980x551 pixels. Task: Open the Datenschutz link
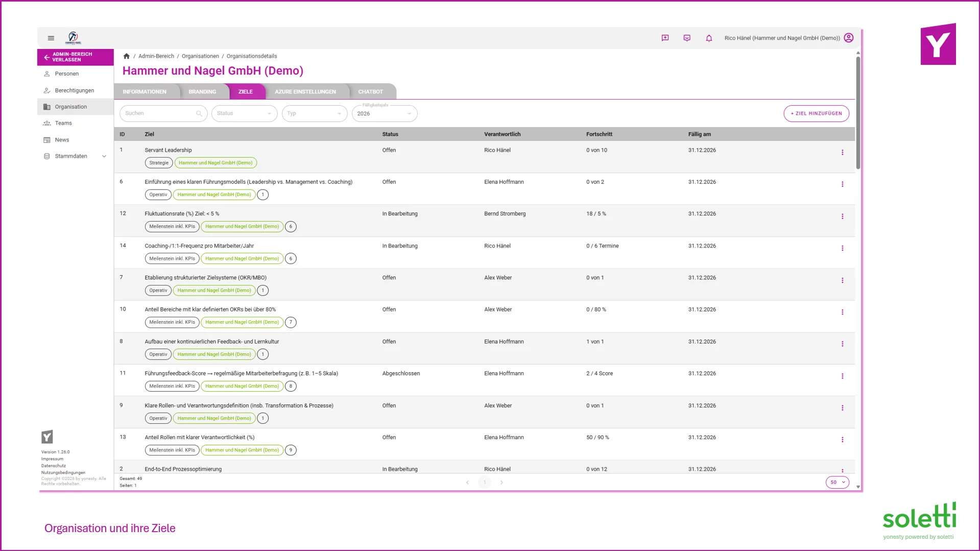[x=54, y=466]
